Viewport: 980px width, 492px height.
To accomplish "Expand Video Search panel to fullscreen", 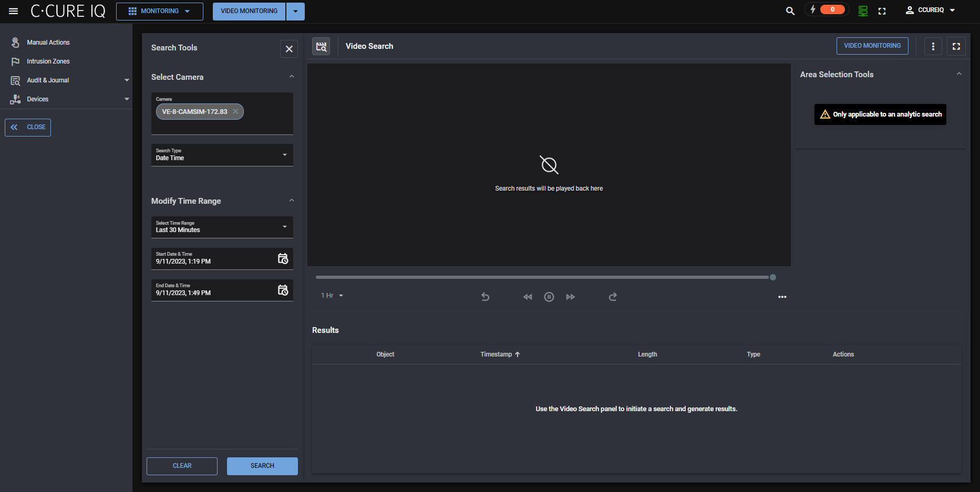I will coord(956,46).
